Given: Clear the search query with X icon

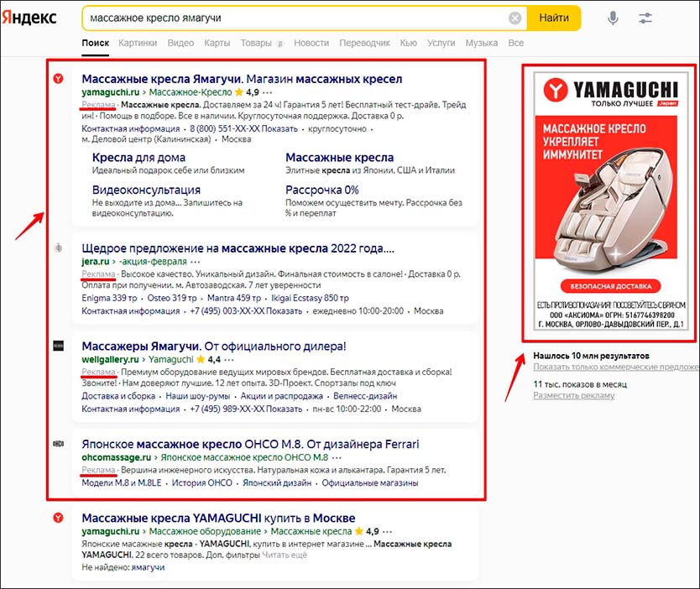Looking at the screenshot, I should click(x=515, y=18).
